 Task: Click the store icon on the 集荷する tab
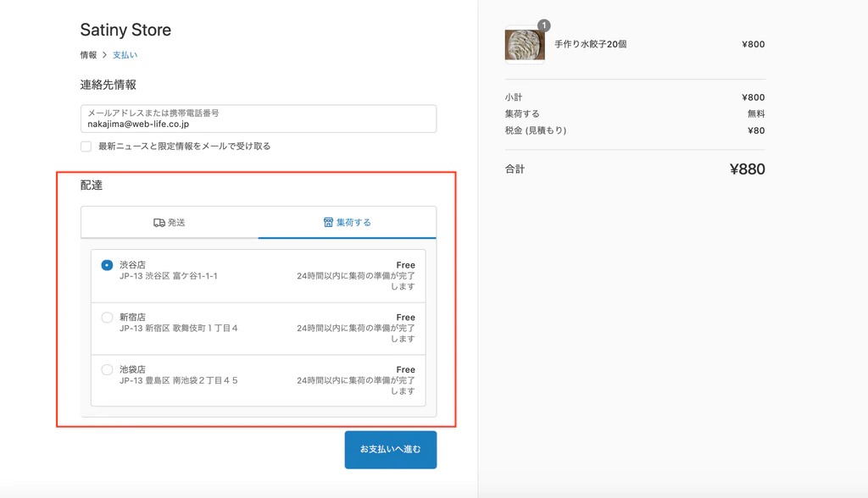pyautogui.click(x=329, y=222)
